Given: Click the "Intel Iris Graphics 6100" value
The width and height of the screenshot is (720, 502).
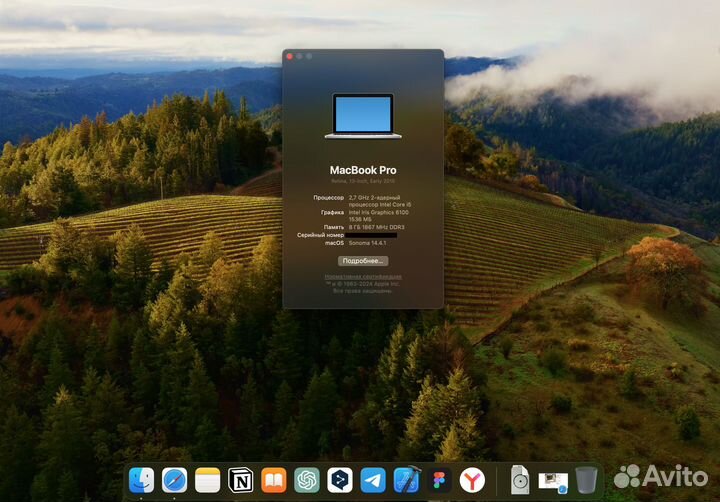Looking at the screenshot, I should 378,212.
